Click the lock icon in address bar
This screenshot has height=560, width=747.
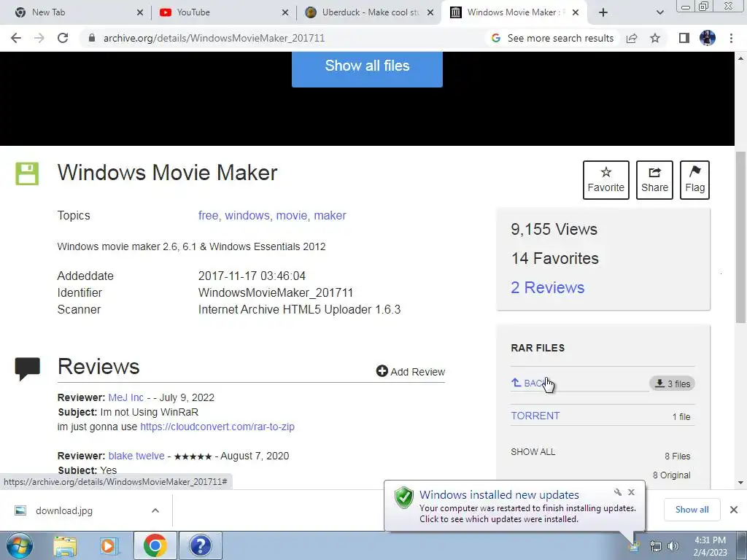[x=92, y=38]
